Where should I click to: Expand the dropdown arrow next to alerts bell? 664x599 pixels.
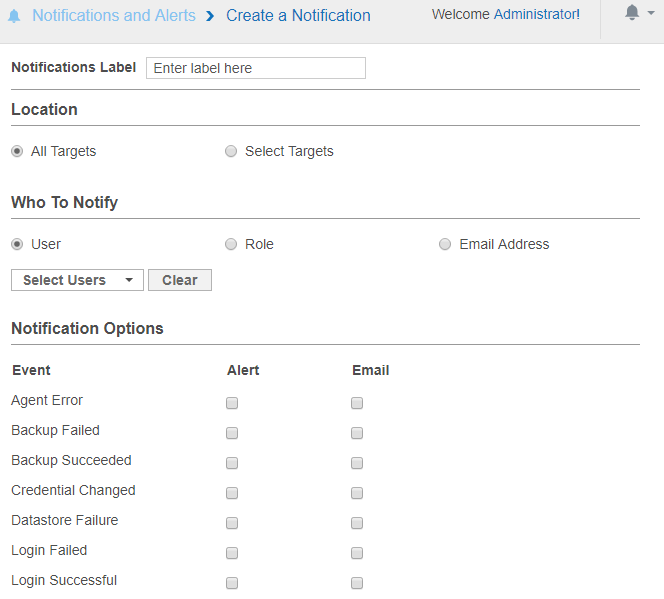pos(651,14)
